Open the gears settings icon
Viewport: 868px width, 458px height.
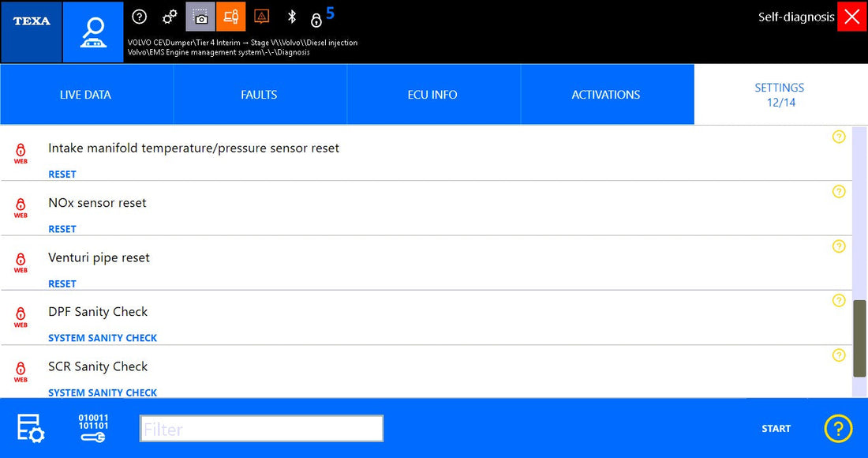(x=170, y=17)
